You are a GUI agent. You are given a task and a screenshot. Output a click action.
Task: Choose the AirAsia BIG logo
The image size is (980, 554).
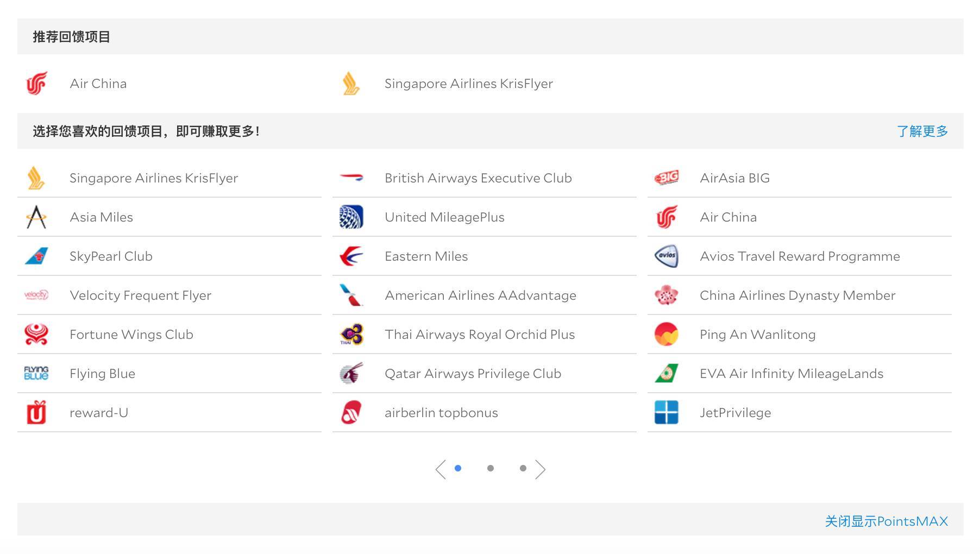click(x=667, y=178)
